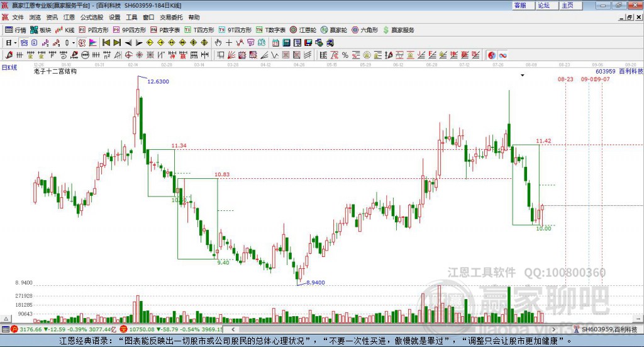644x347 pixels.
Task: Click the infinity symbol icon
Action: coord(502,55)
